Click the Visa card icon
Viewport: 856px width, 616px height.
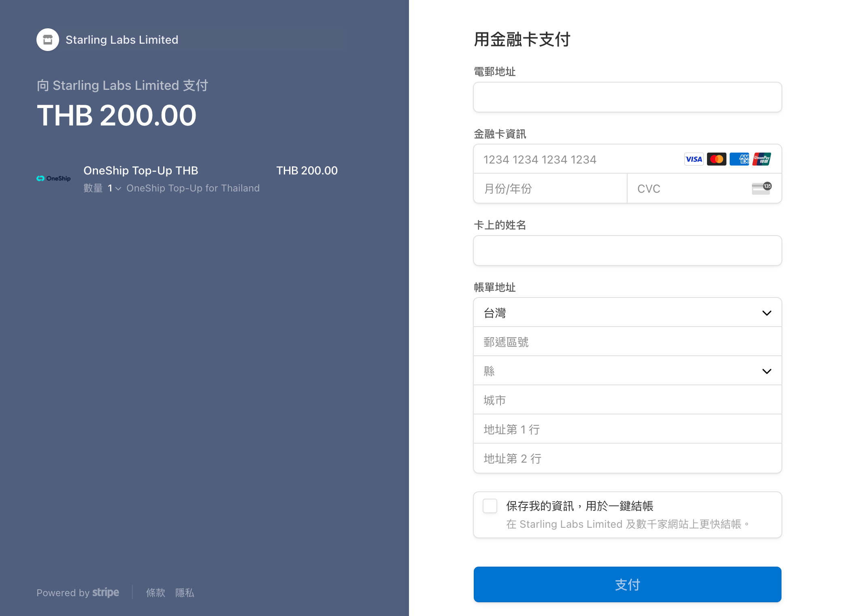694,159
